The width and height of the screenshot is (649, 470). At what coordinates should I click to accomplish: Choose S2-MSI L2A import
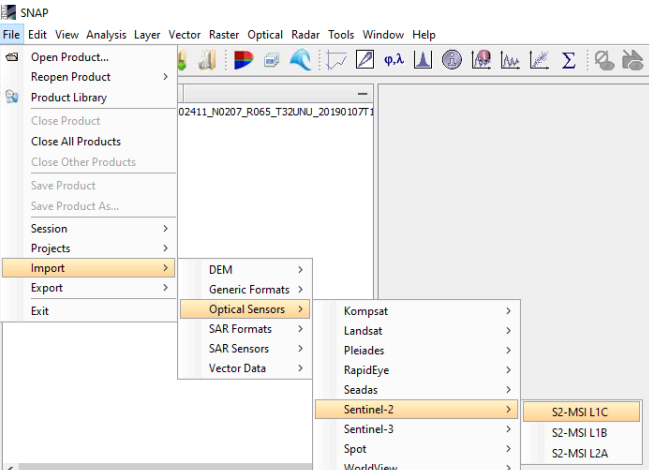(x=581, y=453)
